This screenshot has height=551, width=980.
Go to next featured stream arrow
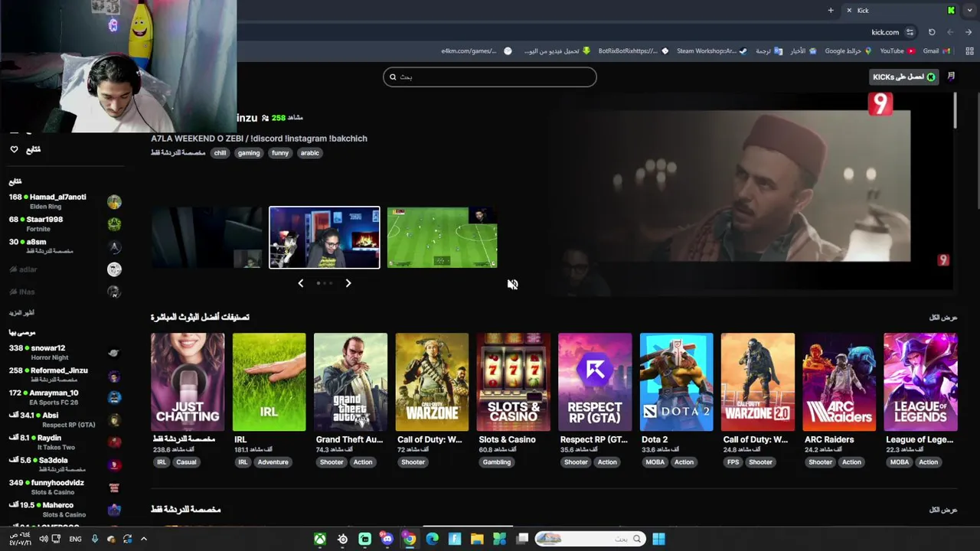pos(348,283)
